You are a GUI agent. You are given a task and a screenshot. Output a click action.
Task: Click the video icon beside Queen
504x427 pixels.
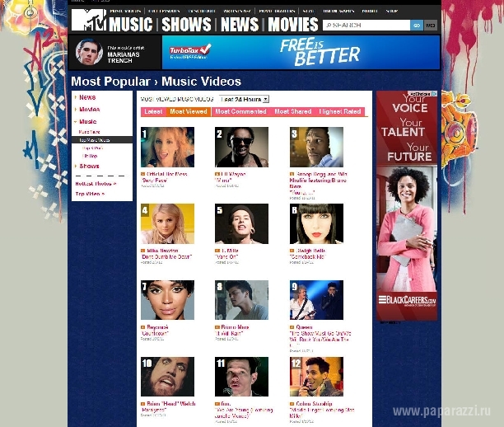(x=292, y=327)
